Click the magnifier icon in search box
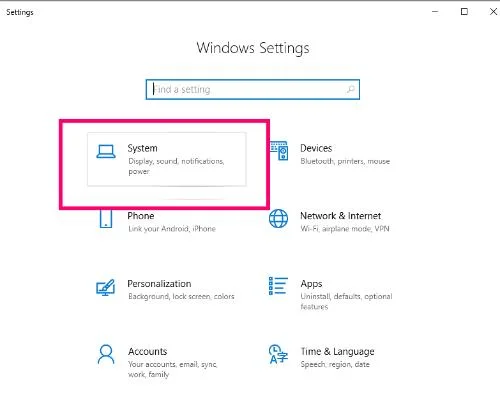Image resolution: width=500 pixels, height=395 pixels. click(x=350, y=89)
